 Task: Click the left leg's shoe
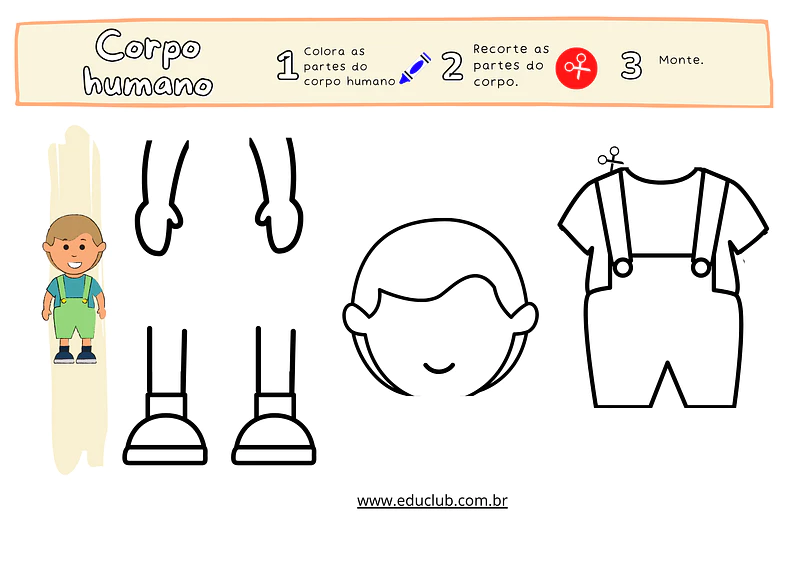(166, 433)
